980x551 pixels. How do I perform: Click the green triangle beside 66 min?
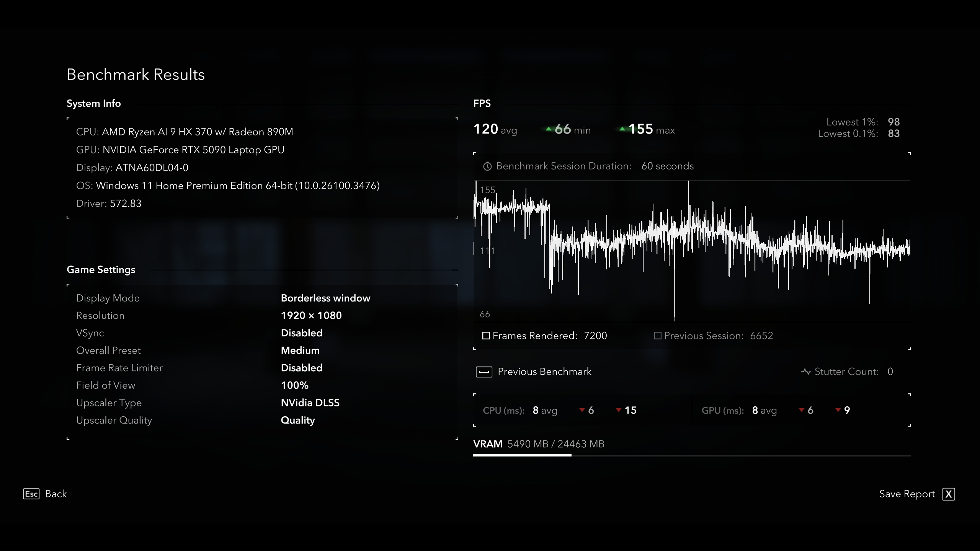(549, 130)
